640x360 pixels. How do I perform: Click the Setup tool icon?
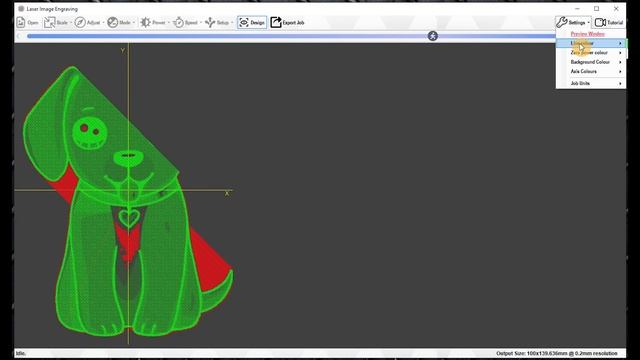210,22
